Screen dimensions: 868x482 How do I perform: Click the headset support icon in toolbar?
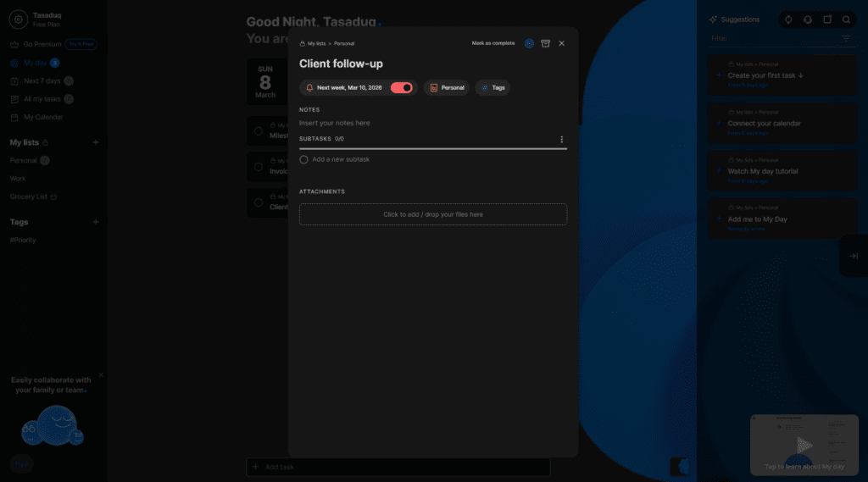coord(808,19)
